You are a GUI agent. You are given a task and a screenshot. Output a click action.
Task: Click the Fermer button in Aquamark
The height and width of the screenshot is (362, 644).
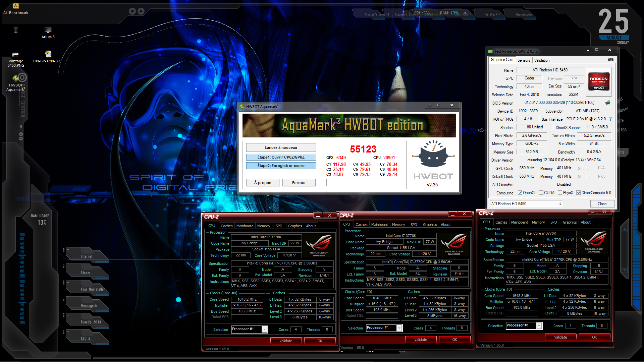tap(299, 183)
